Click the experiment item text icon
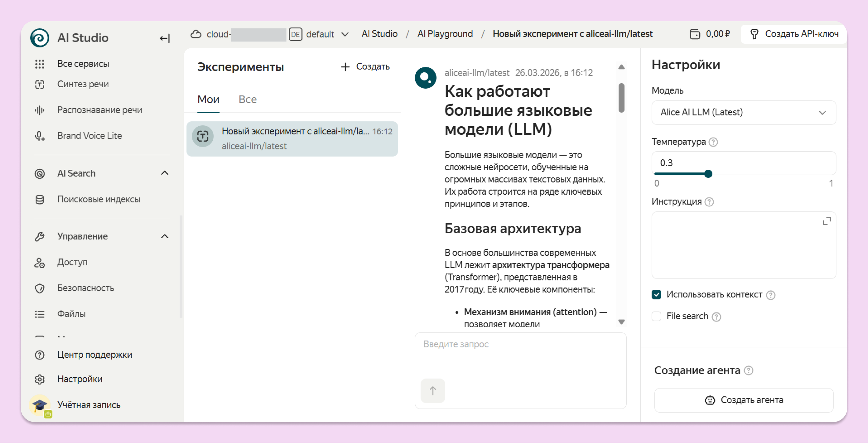Image resolution: width=868 pixels, height=443 pixels. point(203,137)
